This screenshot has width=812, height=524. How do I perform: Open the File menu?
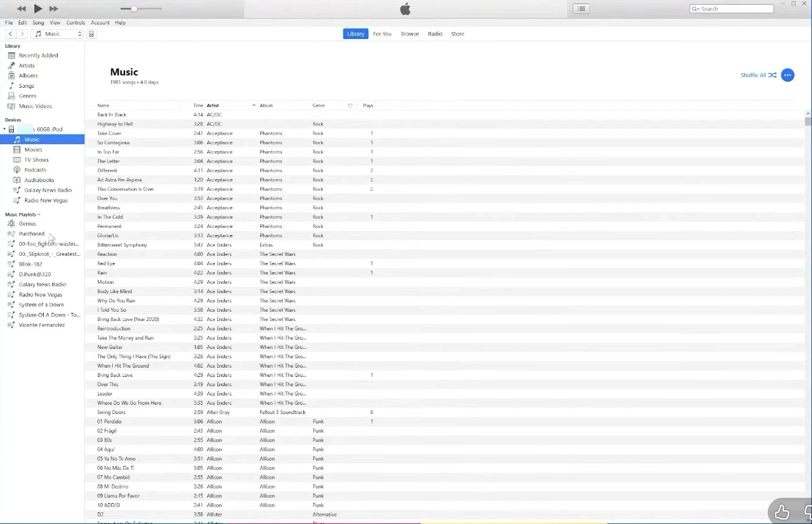9,23
